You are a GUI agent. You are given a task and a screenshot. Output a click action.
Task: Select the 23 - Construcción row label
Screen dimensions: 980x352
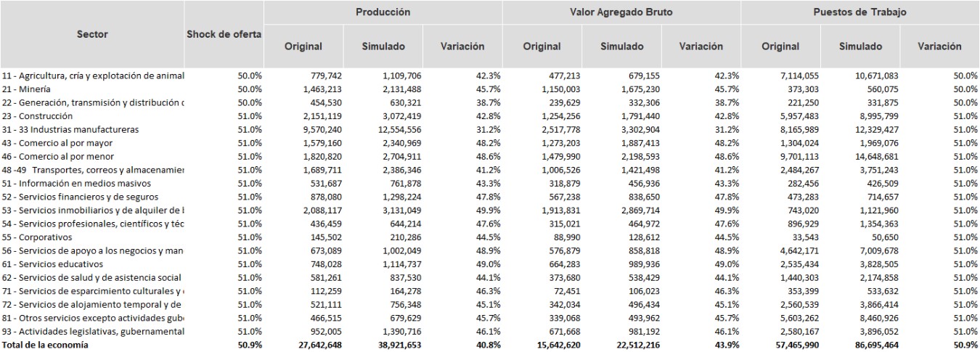pyautogui.click(x=37, y=116)
